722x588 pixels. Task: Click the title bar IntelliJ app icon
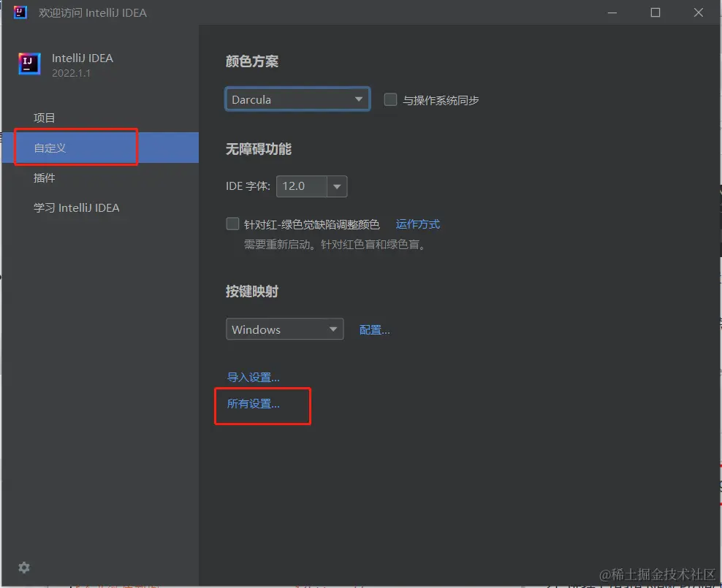pyautogui.click(x=20, y=12)
